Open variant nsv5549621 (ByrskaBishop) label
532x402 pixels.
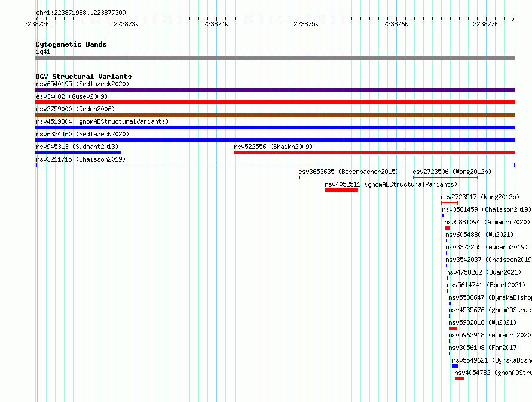click(x=492, y=360)
